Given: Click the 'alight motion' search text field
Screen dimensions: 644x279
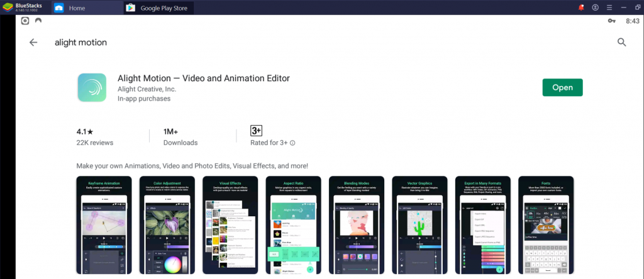Looking at the screenshot, I should 81,42.
